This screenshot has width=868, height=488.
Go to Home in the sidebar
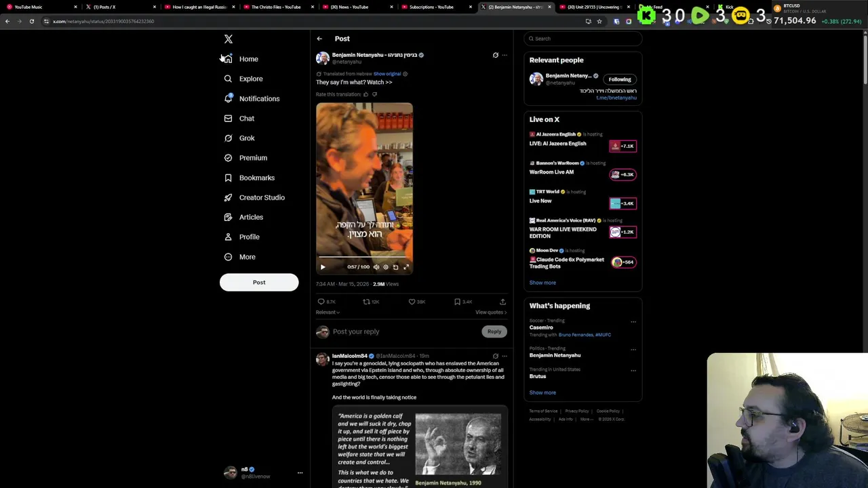click(x=242, y=59)
